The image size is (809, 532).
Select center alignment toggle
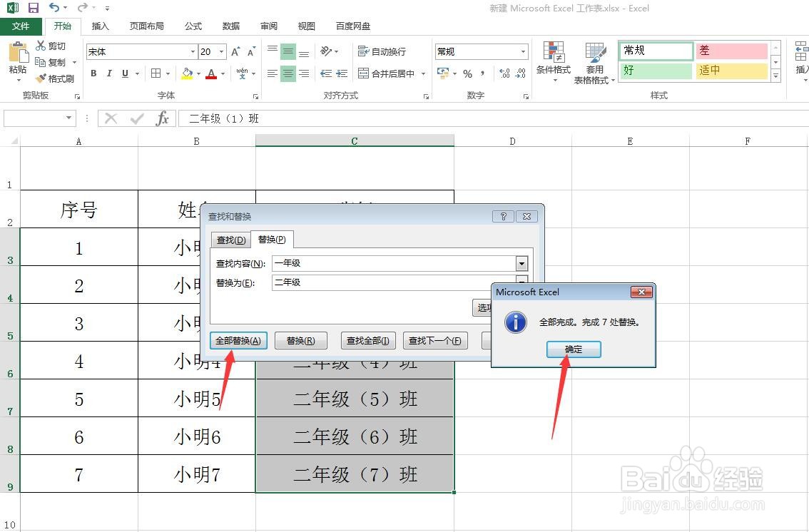[x=288, y=73]
